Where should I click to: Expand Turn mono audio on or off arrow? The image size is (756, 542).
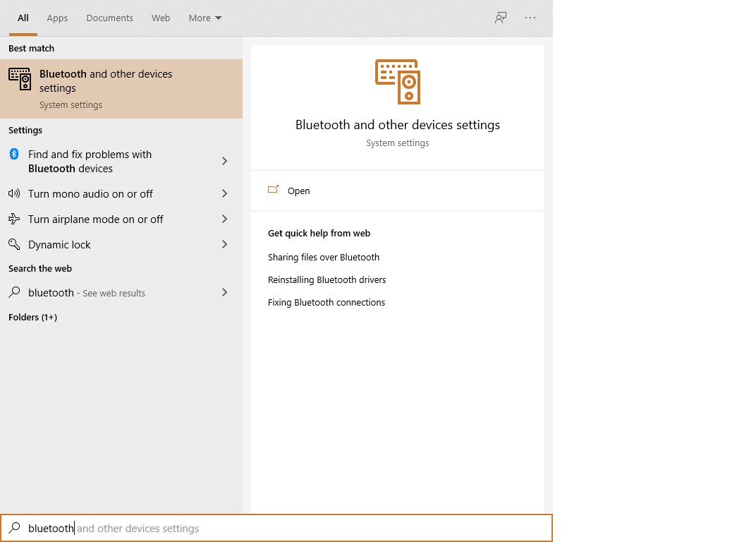click(224, 193)
